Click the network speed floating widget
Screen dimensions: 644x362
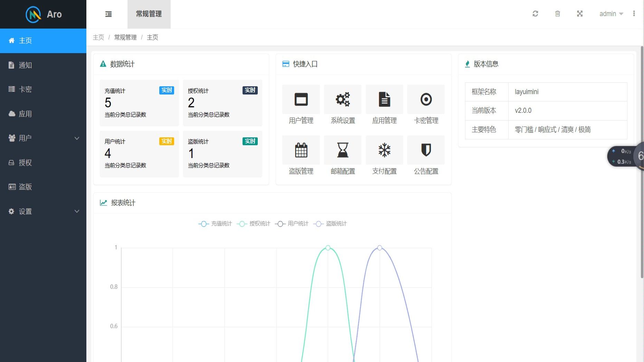click(625, 156)
